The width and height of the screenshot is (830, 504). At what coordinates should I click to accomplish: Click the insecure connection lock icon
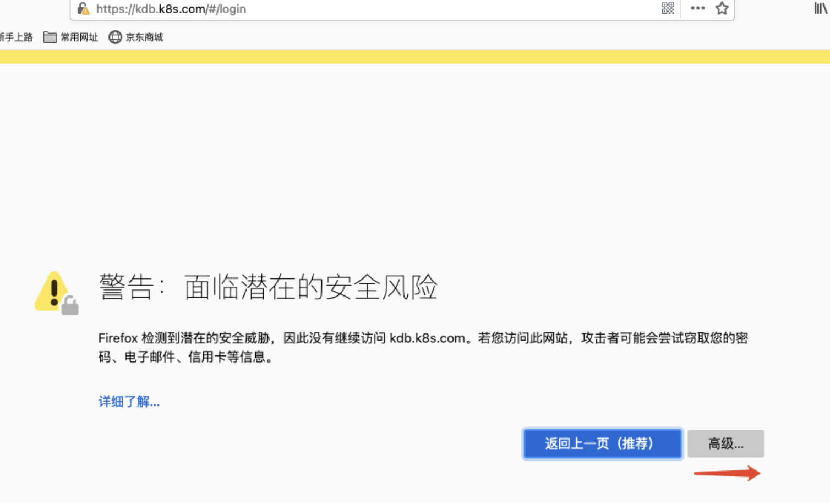tap(83, 8)
